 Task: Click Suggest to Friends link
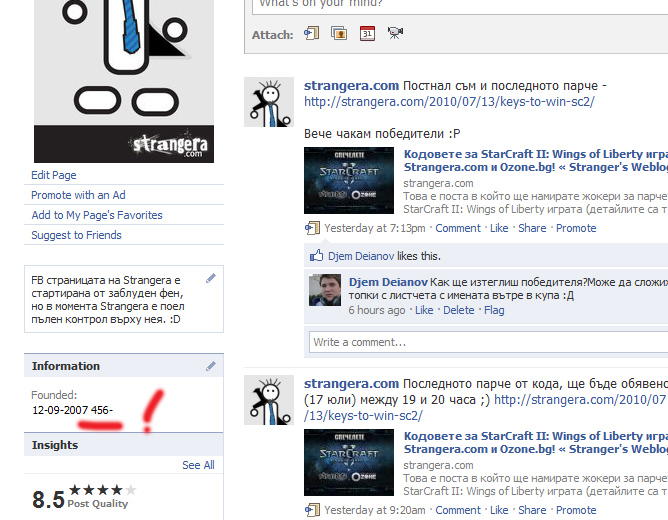pos(76,235)
